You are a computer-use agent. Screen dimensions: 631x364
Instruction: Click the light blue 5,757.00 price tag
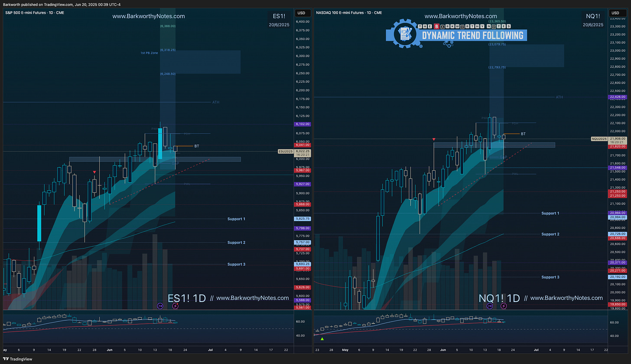[302, 242]
